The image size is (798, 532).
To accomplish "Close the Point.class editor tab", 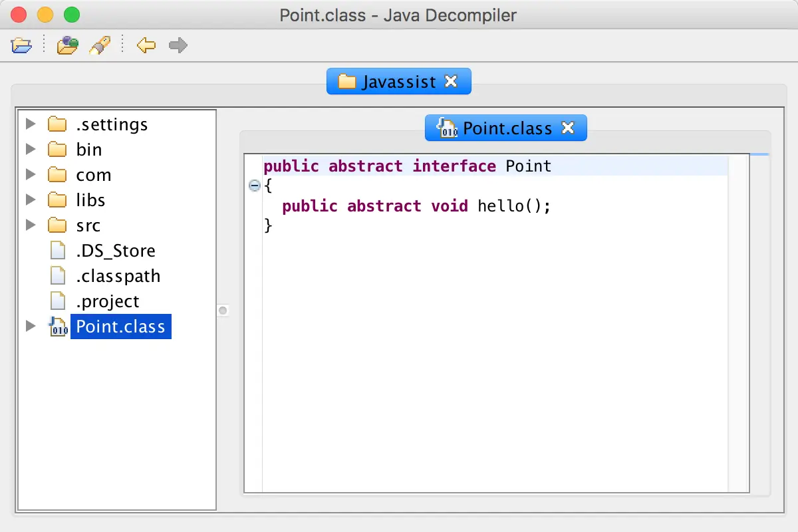I will 568,128.
